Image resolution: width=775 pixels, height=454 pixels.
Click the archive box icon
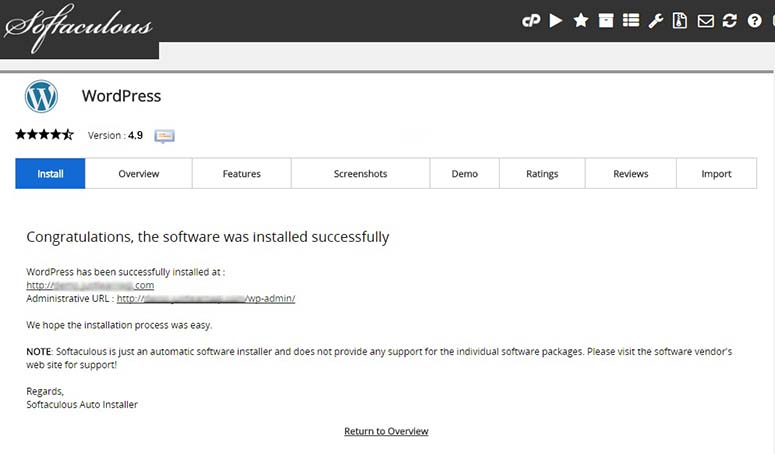coord(606,20)
